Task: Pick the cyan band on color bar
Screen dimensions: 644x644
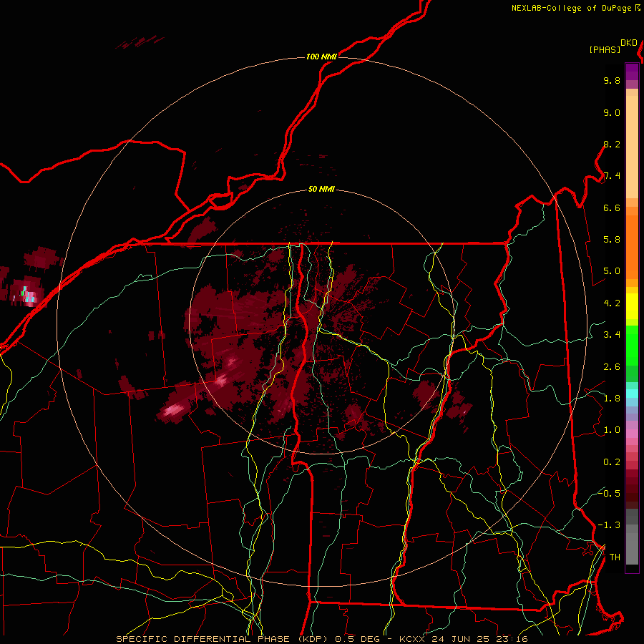Action: [x=632, y=394]
